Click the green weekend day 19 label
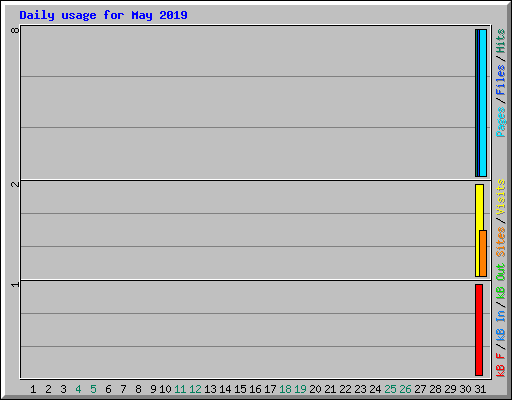The width and height of the screenshot is (512, 400). (x=300, y=389)
